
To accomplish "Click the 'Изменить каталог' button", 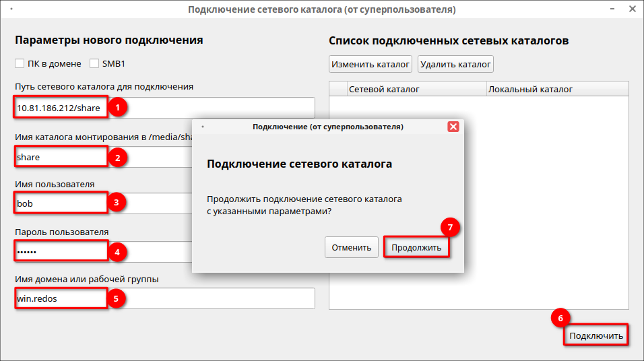I will pos(371,65).
